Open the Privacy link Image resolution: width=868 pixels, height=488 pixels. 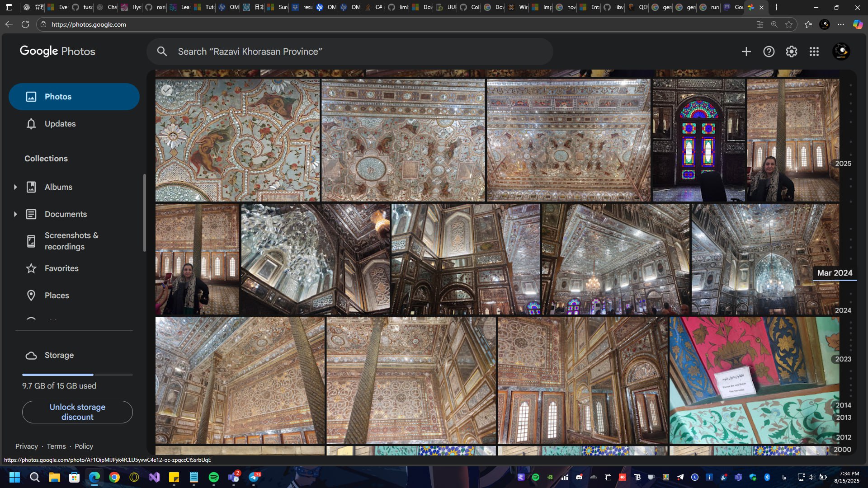[x=26, y=446]
